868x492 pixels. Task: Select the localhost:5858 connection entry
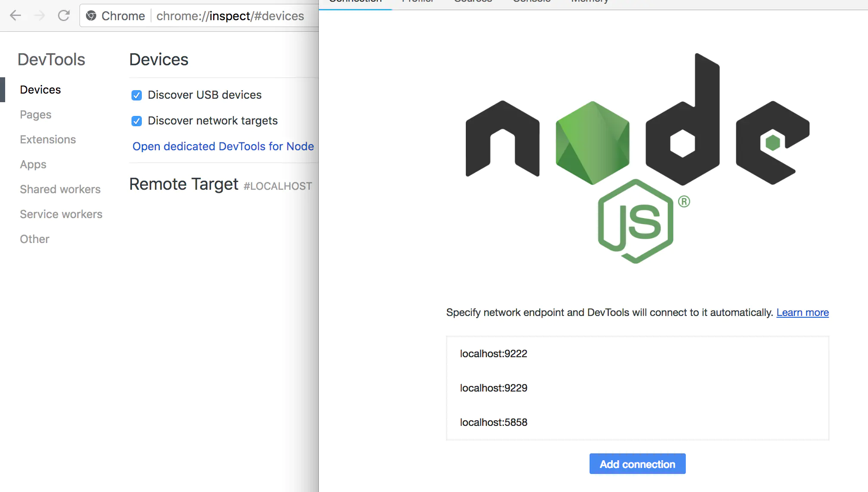pos(493,422)
